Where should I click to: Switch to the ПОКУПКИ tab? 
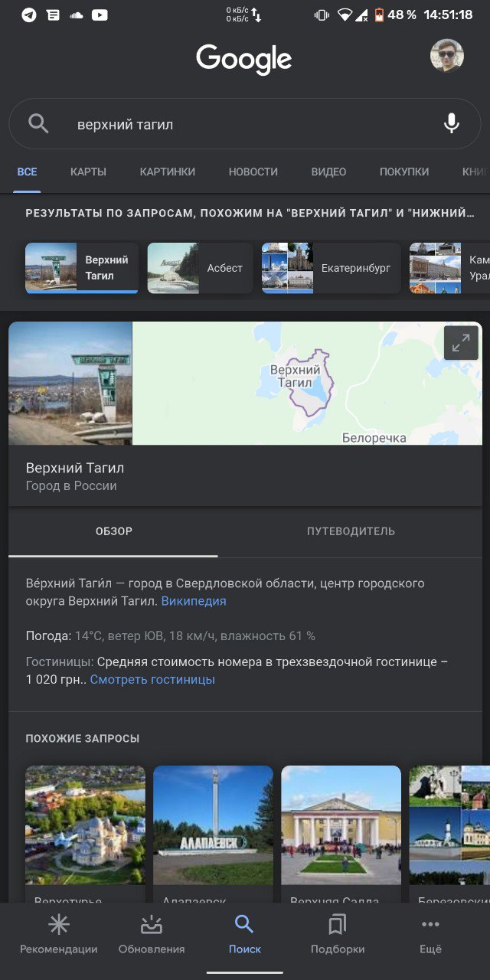point(404,171)
